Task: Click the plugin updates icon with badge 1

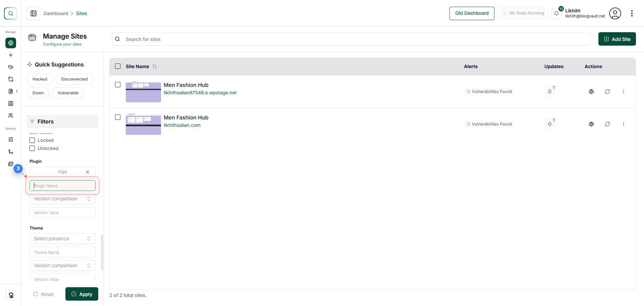Action: [x=550, y=91]
